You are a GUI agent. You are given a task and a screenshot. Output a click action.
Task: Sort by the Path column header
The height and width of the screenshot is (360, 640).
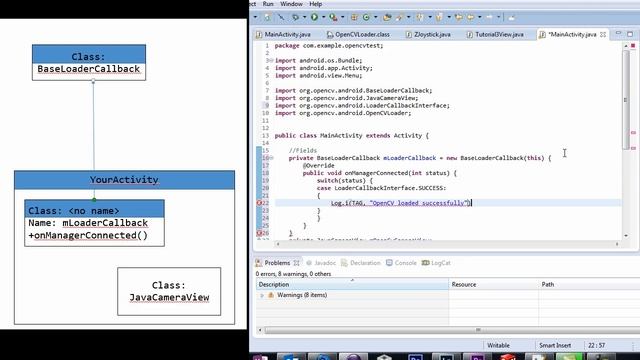tap(589, 284)
